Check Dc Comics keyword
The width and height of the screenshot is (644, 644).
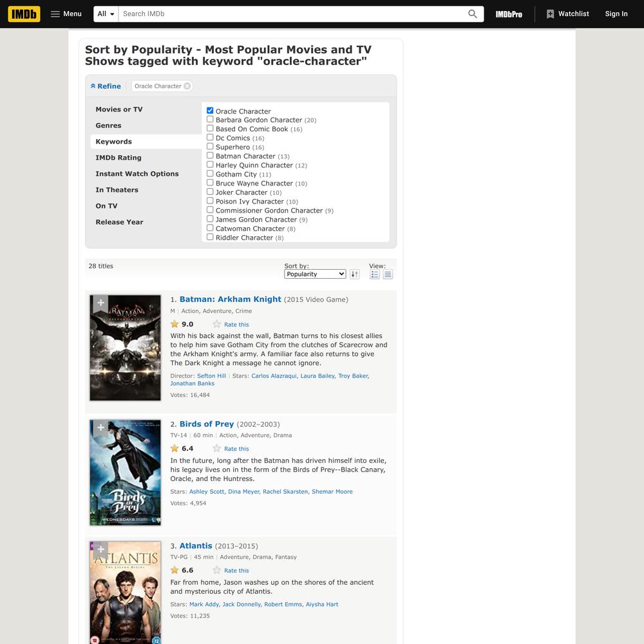point(210,137)
